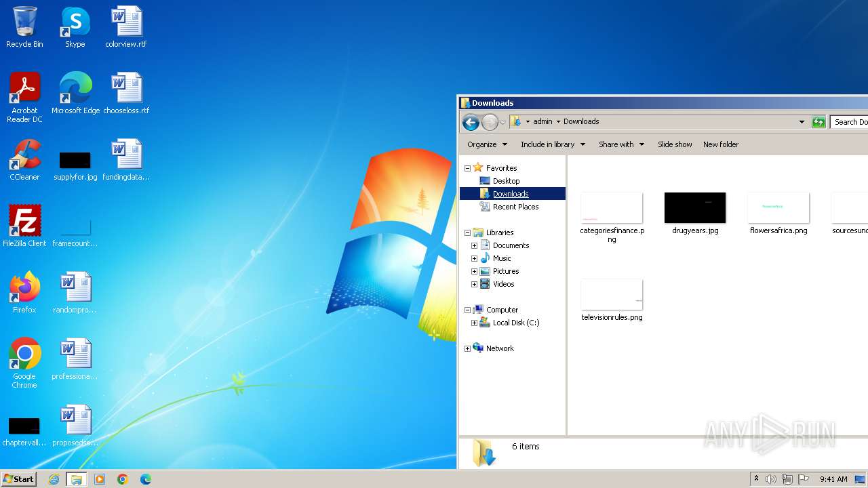Screen dimensions: 868x488
Task: Open the Recycle Bin desktop icon
Action: [24, 27]
